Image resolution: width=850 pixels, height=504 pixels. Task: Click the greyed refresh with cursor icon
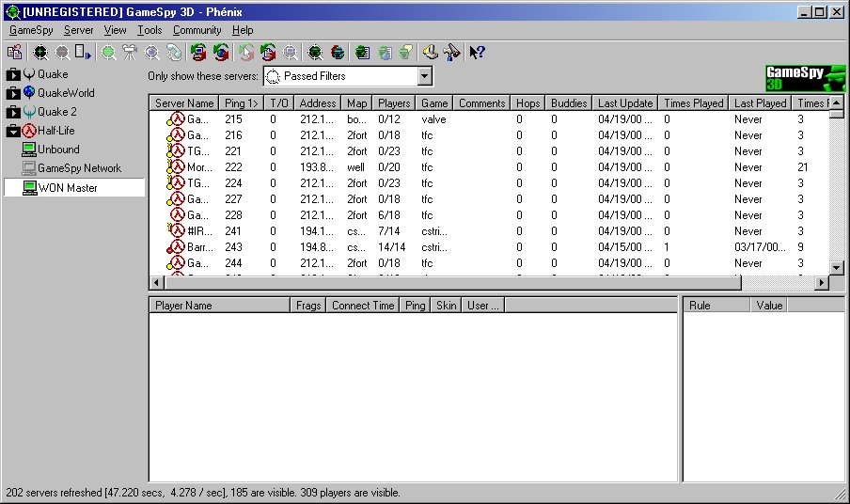pos(246,53)
